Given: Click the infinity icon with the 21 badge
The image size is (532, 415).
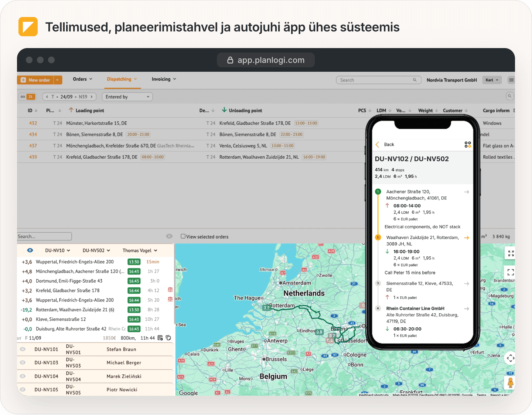Looking at the screenshot, I should (x=27, y=97).
